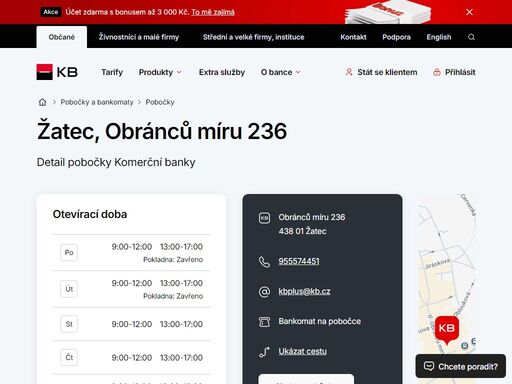This screenshot has height=384, width=512.
Task: Click Stát se klientem link
Action: (387, 72)
